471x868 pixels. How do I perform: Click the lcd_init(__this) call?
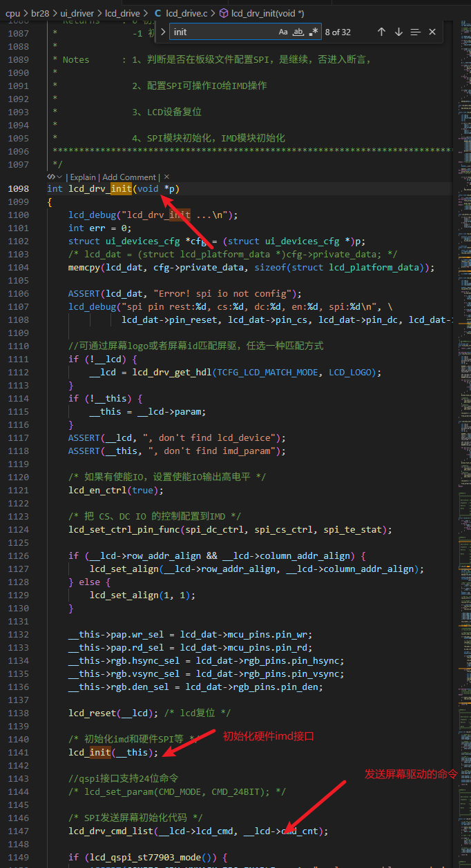[x=113, y=752]
